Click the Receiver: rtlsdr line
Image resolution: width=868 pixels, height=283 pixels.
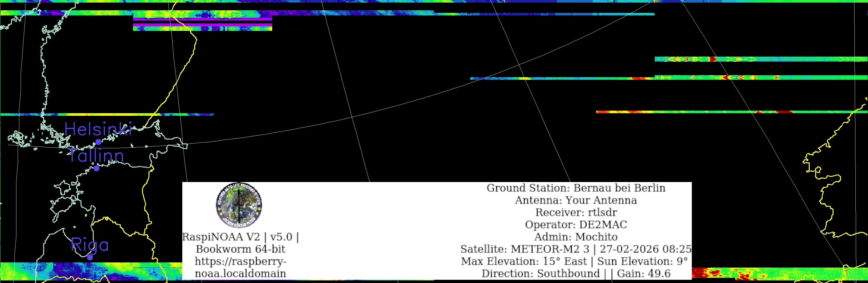click(x=576, y=212)
